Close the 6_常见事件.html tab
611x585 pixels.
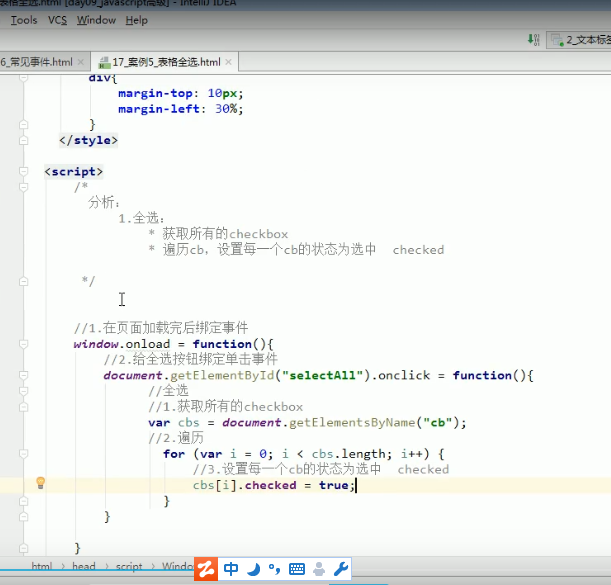tap(81, 62)
